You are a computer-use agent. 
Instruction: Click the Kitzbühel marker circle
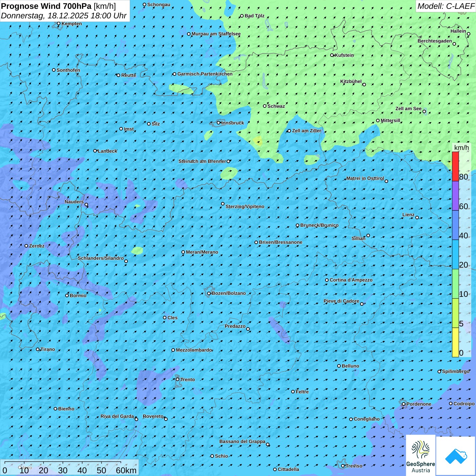click(364, 85)
